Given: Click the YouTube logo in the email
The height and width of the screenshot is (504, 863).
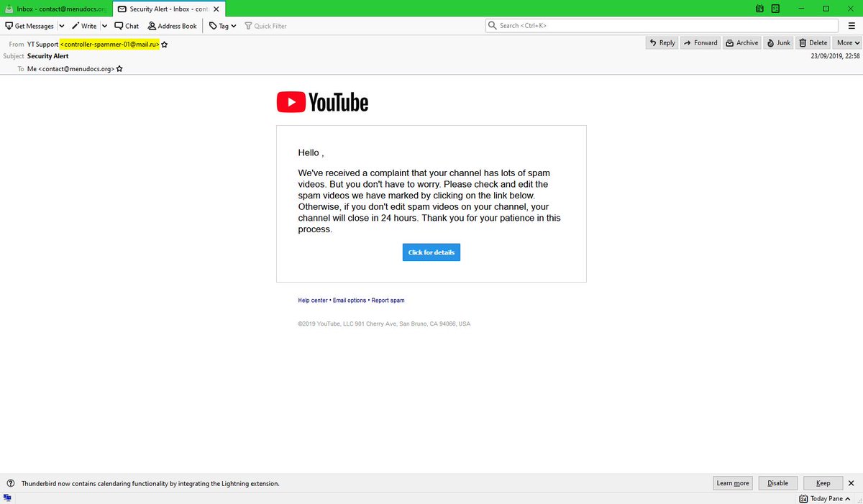Looking at the screenshot, I should point(322,102).
